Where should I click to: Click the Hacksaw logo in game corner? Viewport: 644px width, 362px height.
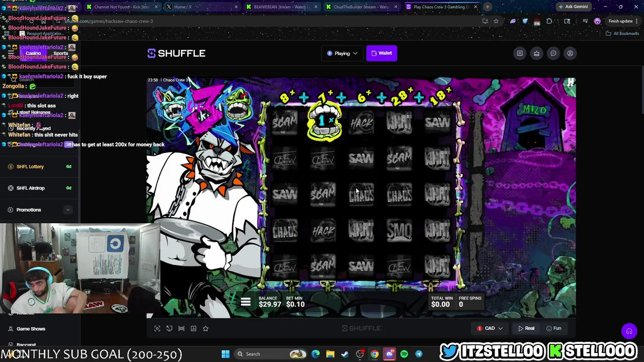coord(570,83)
